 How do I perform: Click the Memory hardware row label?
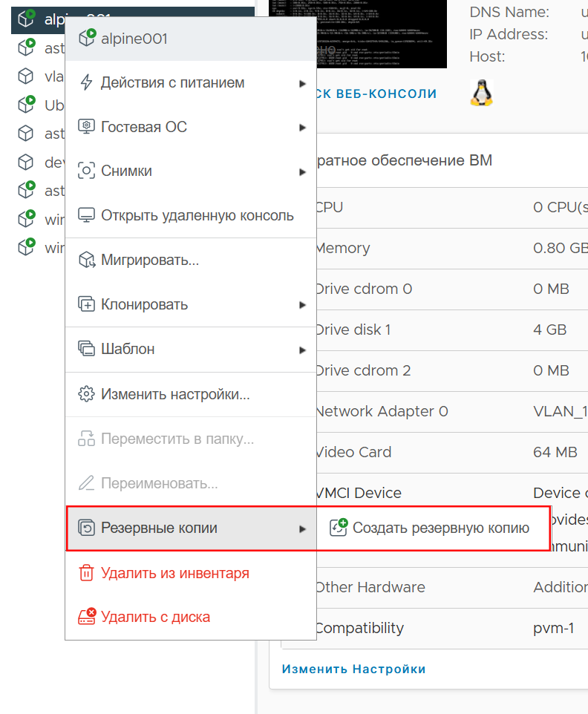(343, 248)
